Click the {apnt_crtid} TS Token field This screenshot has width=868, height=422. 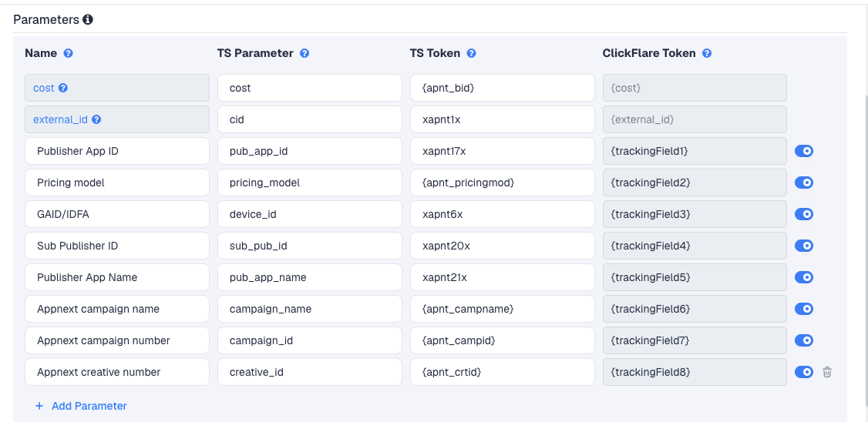[502, 372]
